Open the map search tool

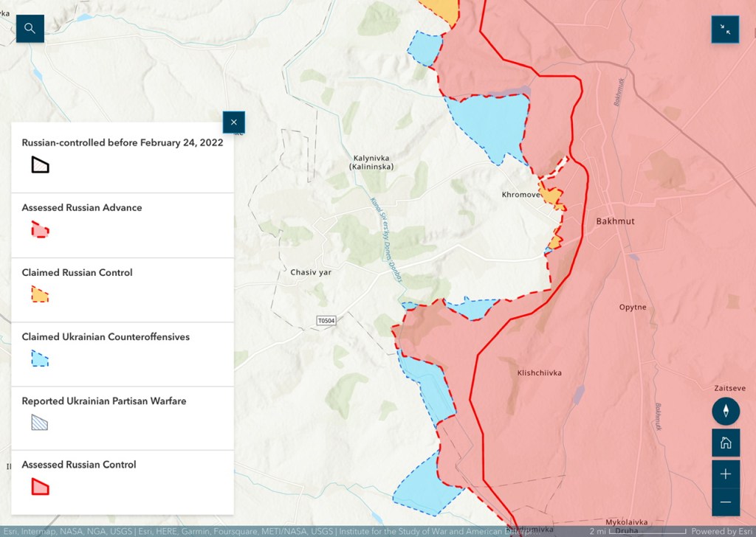(x=30, y=29)
